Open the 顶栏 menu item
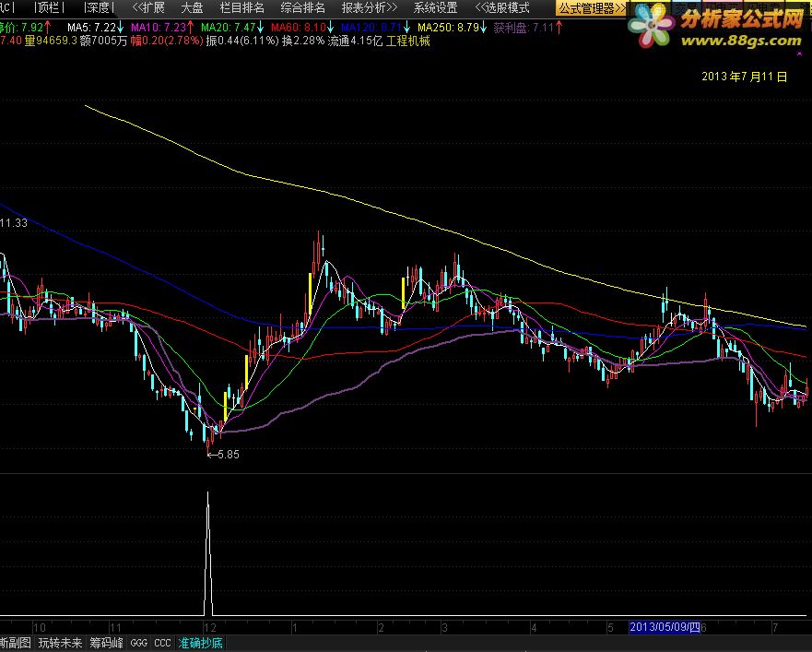Viewport: 812px width, 652px height. [x=49, y=7]
